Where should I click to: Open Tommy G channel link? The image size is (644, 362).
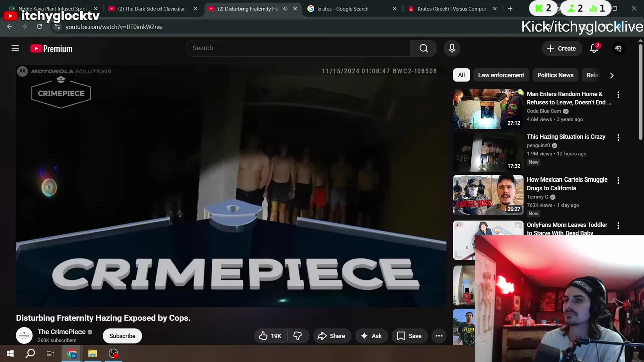537,197
